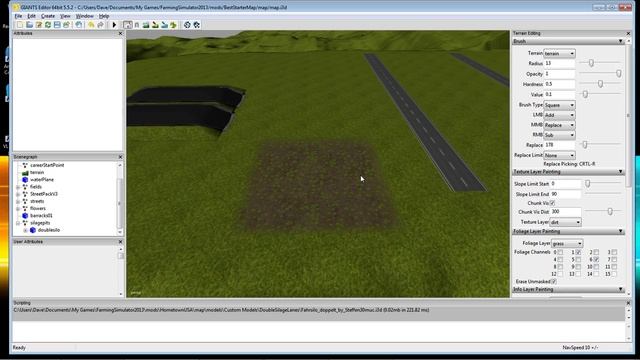Viewport: 640px width, 360px height.
Task: Collapse the silagepits node
Action: [18, 223]
